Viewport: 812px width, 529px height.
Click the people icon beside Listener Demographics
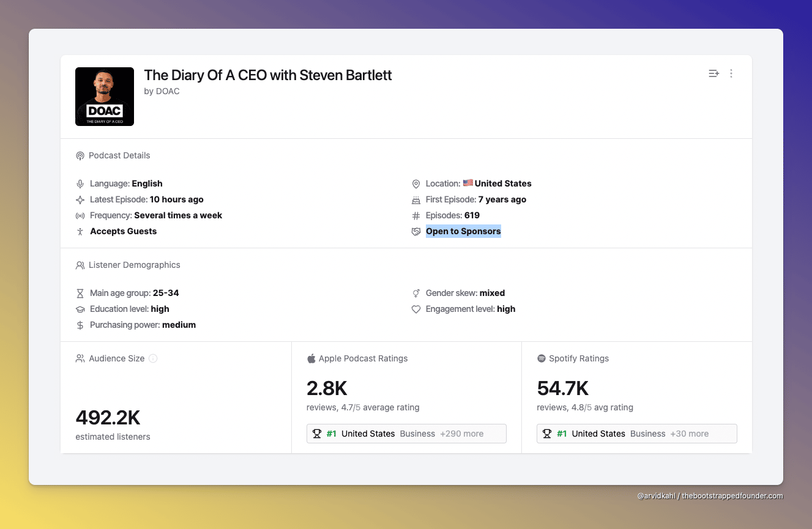click(x=80, y=265)
